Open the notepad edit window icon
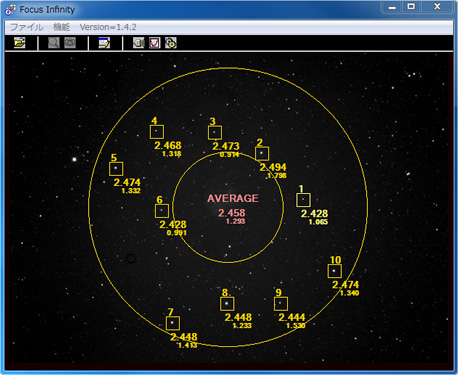The height and width of the screenshot is (375, 458). (x=104, y=43)
